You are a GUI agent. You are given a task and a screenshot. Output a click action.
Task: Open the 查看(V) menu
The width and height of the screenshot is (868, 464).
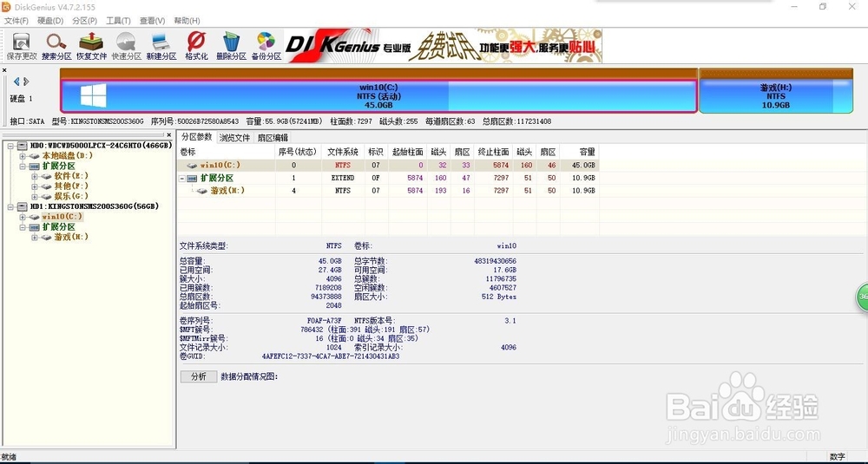point(152,21)
